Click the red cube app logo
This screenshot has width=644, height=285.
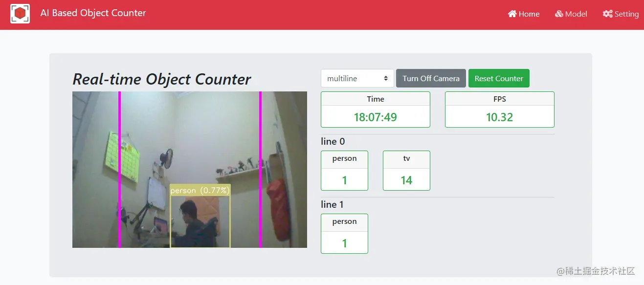20,14
